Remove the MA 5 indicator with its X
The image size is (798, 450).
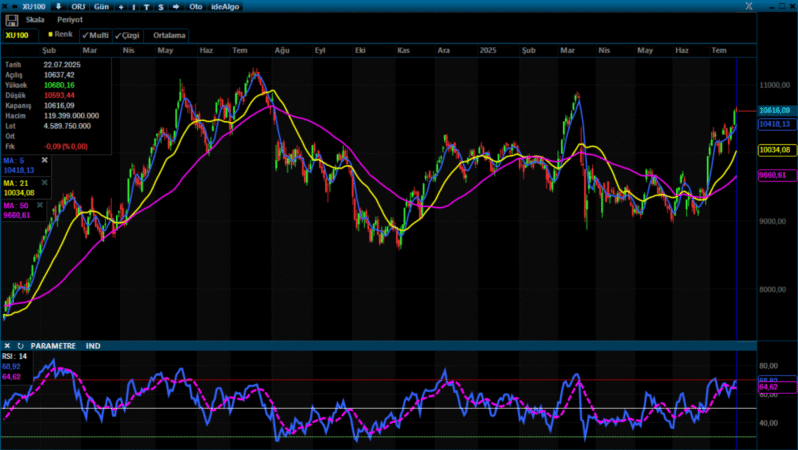click(x=44, y=160)
